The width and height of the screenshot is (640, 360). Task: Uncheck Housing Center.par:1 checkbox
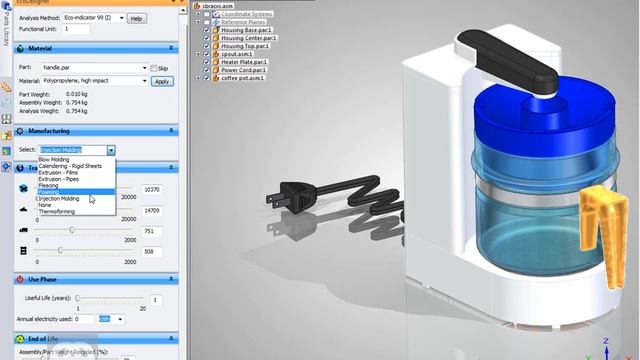[x=207, y=38]
